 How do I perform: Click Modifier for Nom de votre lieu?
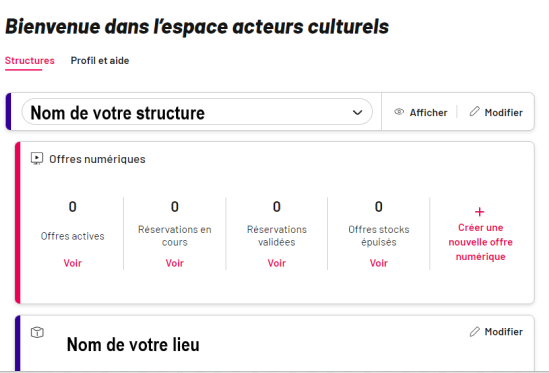503,332
